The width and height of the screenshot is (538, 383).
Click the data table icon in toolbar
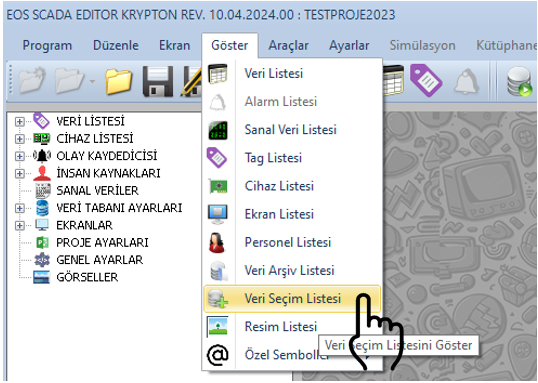(394, 80)
